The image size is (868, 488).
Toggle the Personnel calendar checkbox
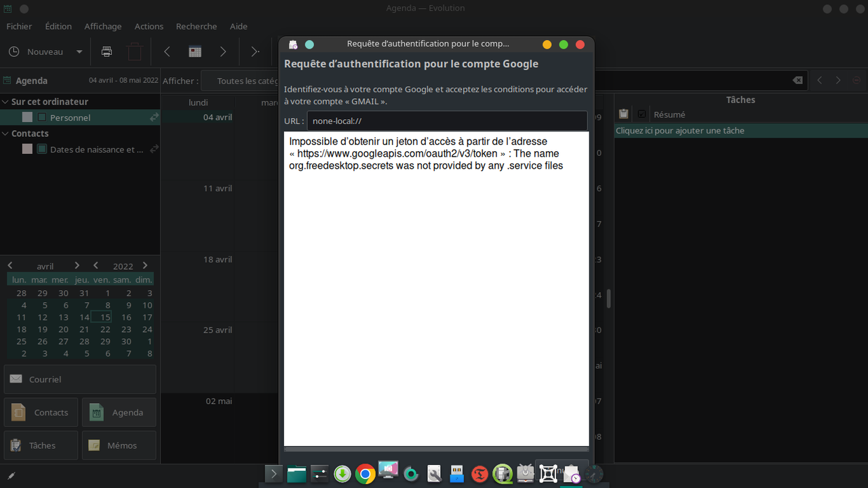(x=42, y=117)
